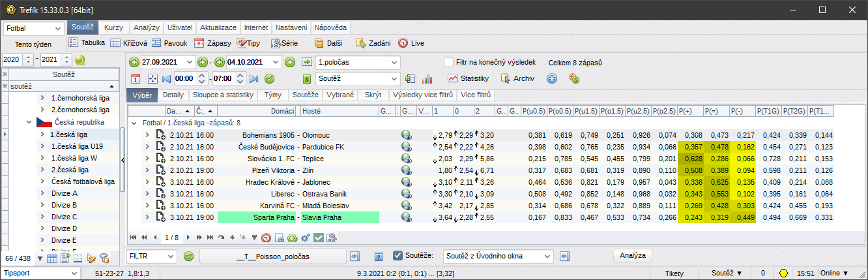Click the green checkmark after the time range
Viewport: 868px width, 280px height.
coord(268,78)
